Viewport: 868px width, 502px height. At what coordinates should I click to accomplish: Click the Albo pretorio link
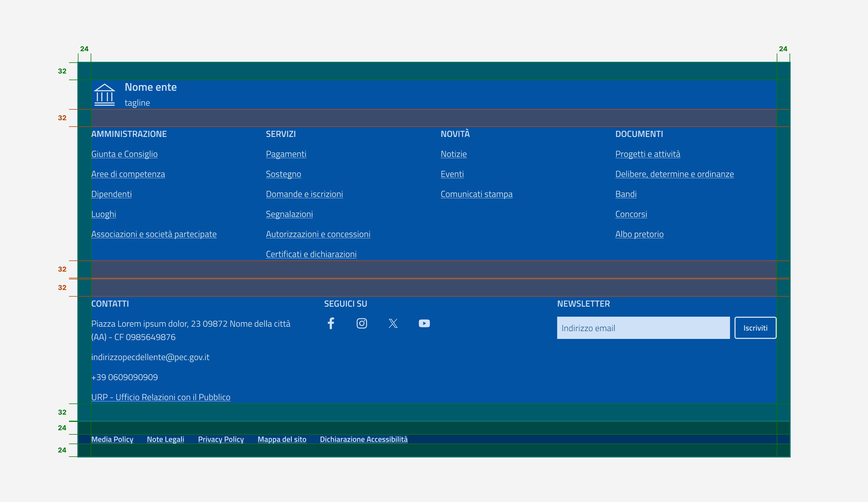click(x=639, y=234)
